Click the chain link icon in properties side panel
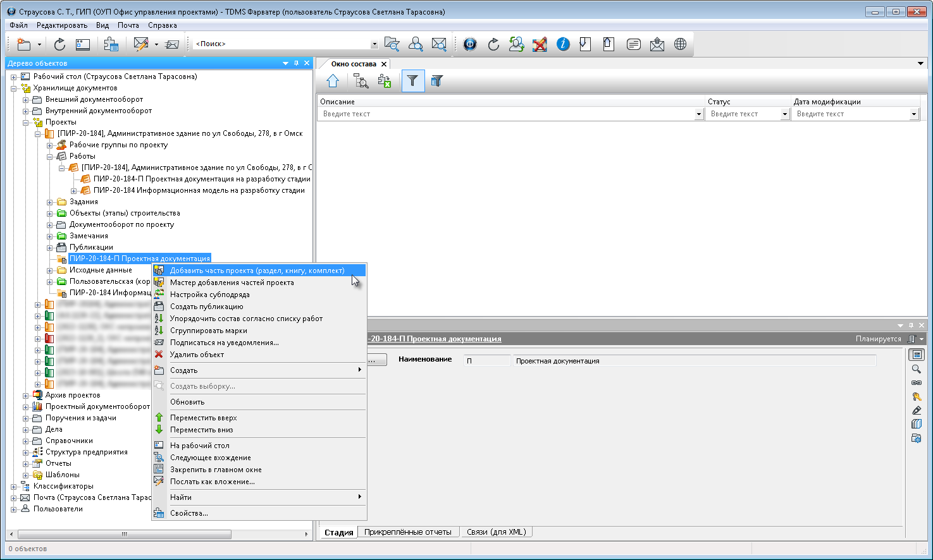The height and width of the screenshot is (560, 933). click(x=916, y=383)
